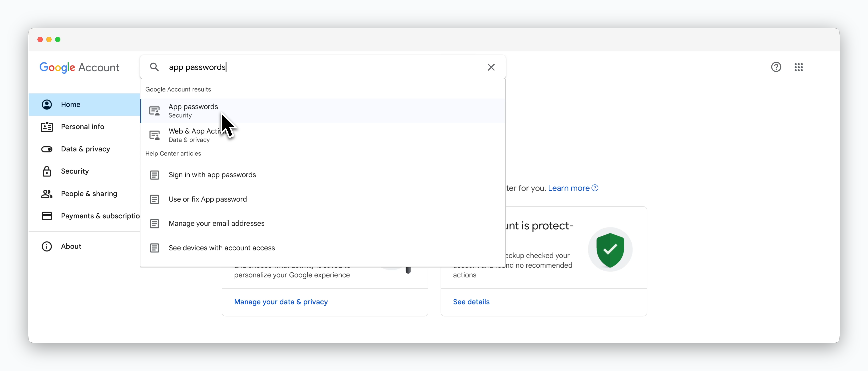Click the article icon for See devices with account access
Screen dimensions: 868x371
(x=155, y=248)
